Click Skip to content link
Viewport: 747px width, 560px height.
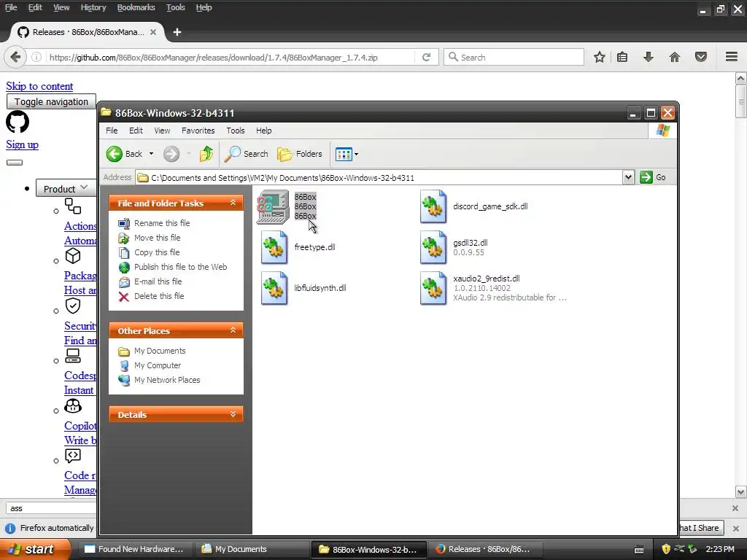[39, 86]
